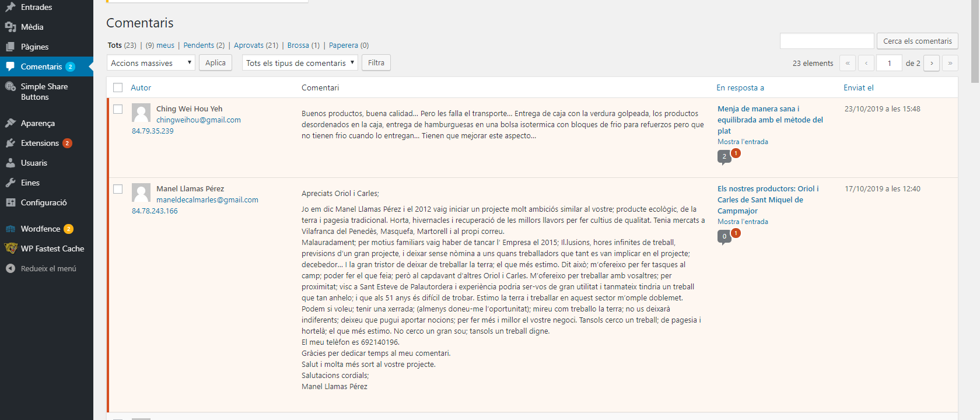Click the Aplica button

(215, 62)
